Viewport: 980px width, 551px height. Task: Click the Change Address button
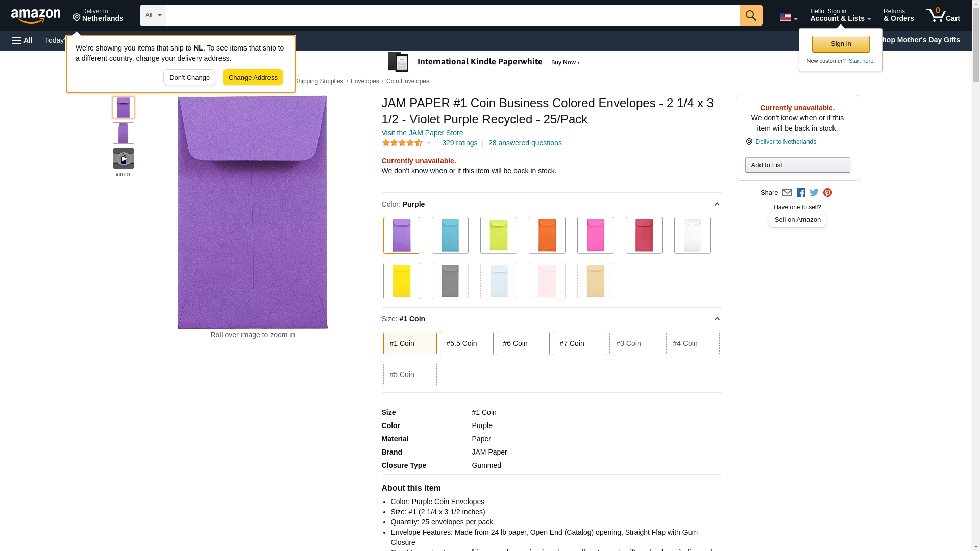click(253, 78)
